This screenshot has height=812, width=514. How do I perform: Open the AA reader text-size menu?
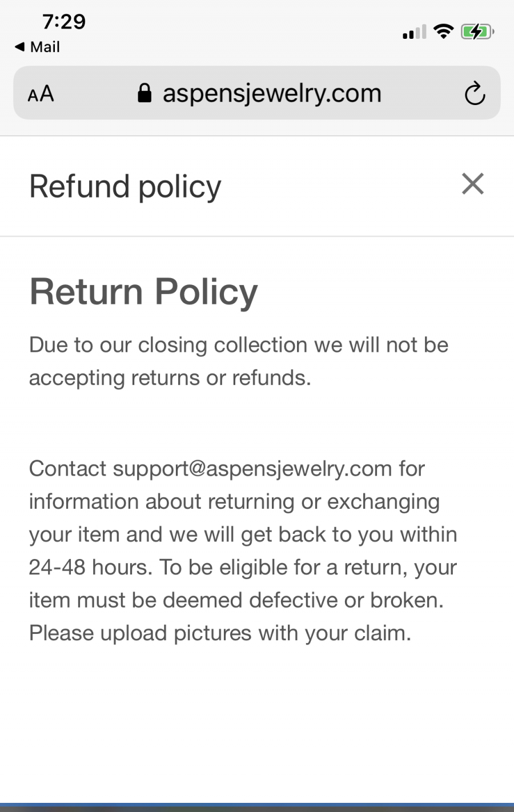pyautogui.click(x=41, y=94)
